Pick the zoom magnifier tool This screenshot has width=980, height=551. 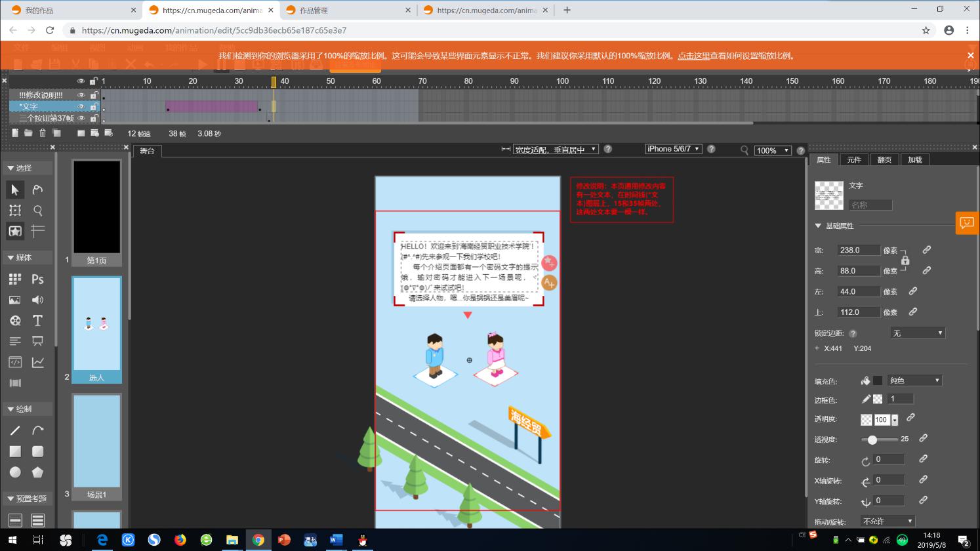point(37,211)
